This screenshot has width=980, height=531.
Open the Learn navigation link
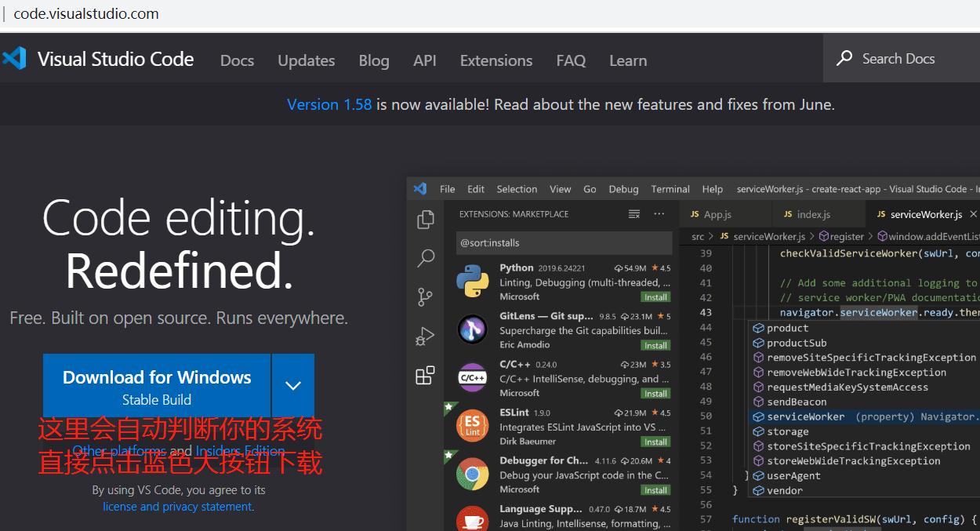tap(628, 60)
